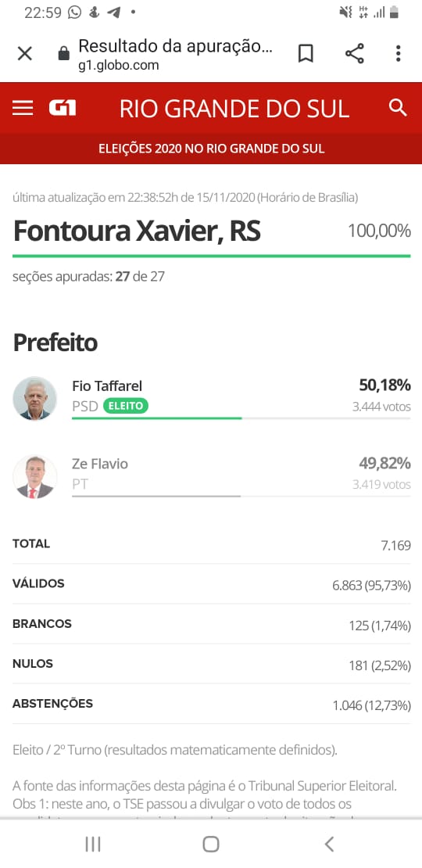Screen dimensions: 422x868
Task: Select Fio Taffarel candidate name
Action: (x=107, y=386)
